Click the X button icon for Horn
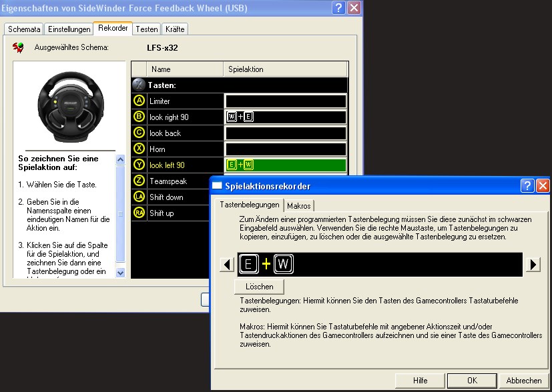Viewport: 552px width, 392px height. click(140, 149)
